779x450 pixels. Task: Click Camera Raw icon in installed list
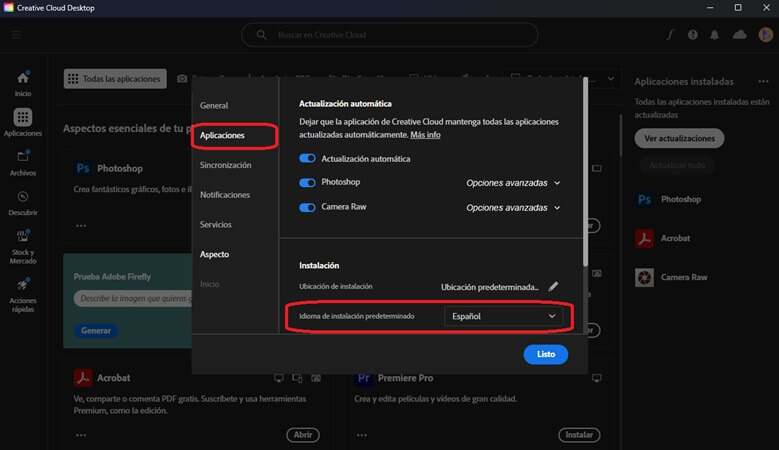644,277
